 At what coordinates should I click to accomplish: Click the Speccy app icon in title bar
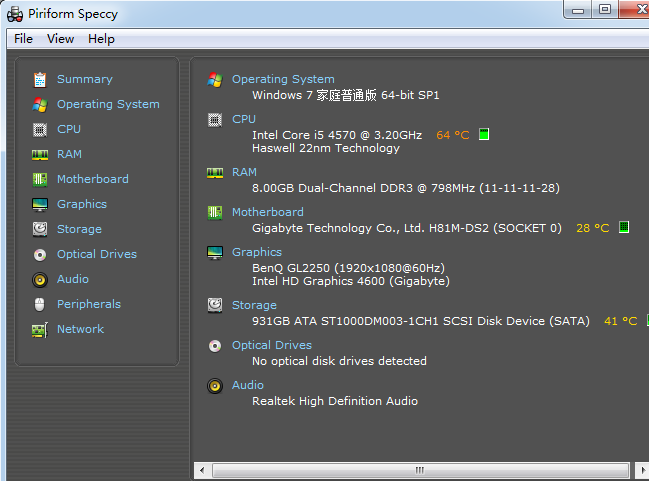click(15, 14)
